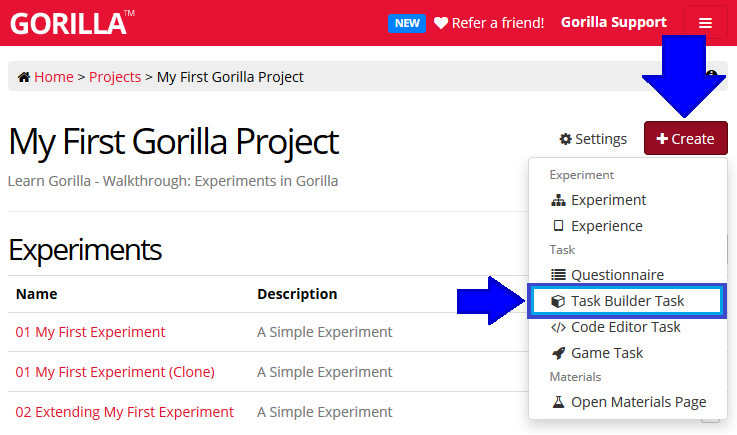Screen dimensions: 737x435
Task: Click the heart icon beside Refer a friend
Action: [441, 23]
